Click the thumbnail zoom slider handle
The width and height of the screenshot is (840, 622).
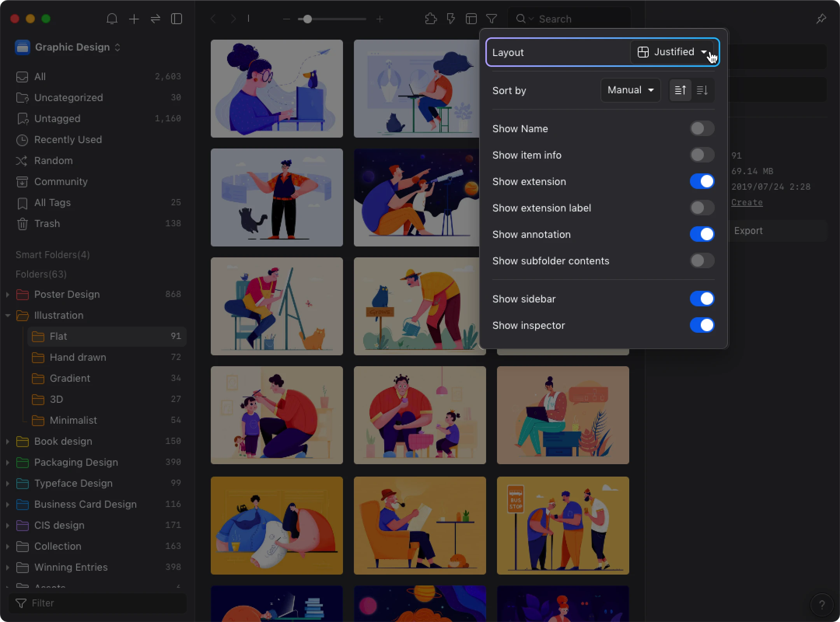307,19
